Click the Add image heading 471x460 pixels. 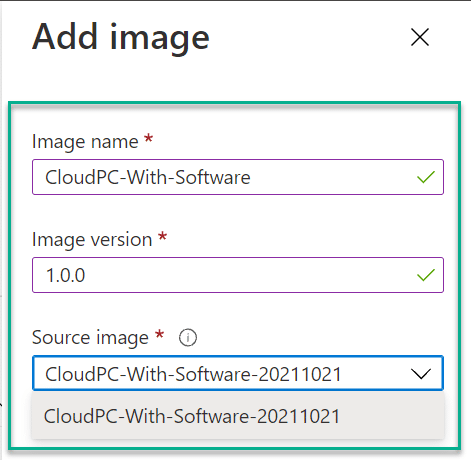[x=121, y=37]
